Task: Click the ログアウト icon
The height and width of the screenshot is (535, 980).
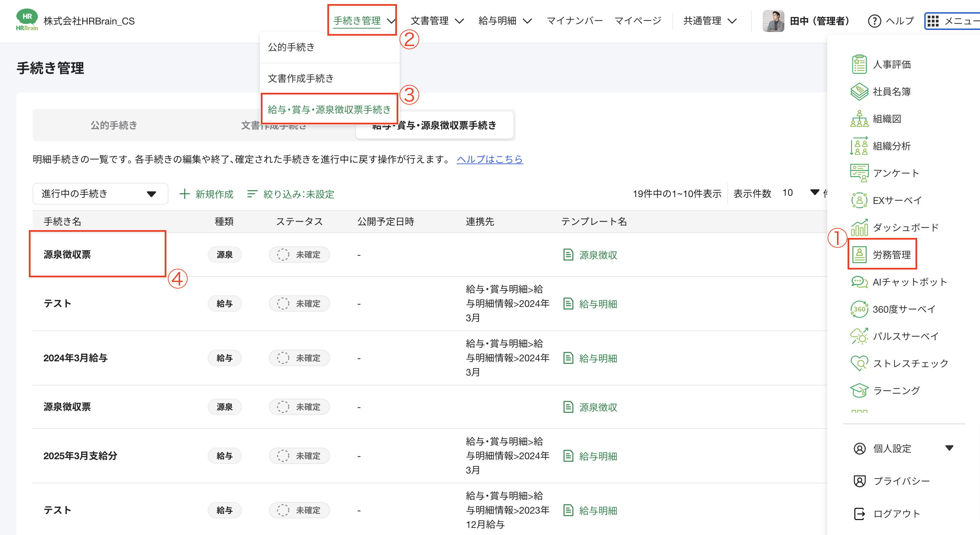Action: click(x=859, y=513)
